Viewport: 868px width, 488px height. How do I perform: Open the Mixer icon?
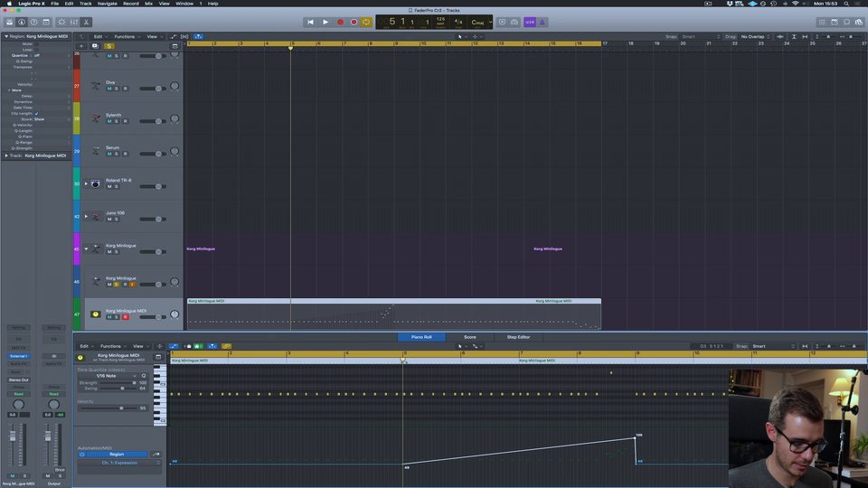click(73, 22)
